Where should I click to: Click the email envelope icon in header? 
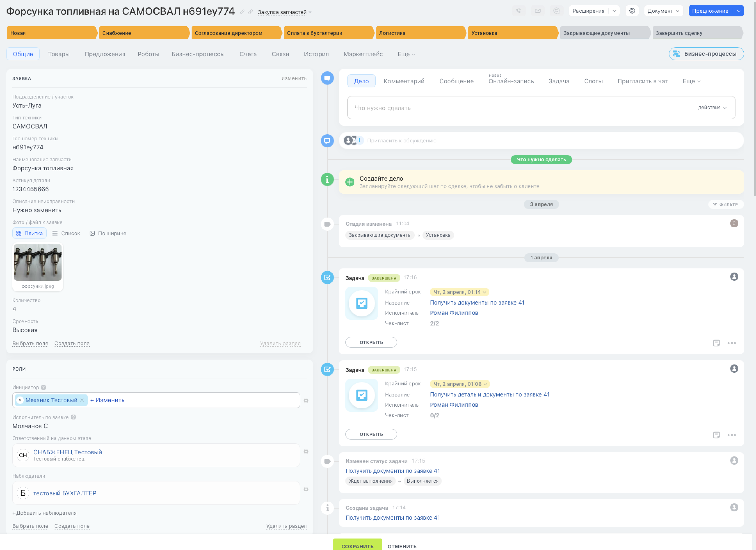(x=537, y=11)
